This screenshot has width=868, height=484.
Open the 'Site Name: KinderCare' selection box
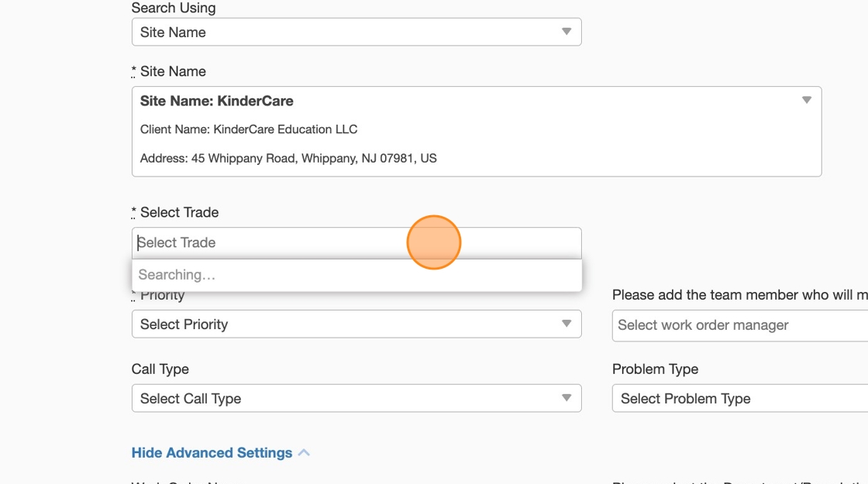pyautogui.click(x=476, y=131)
